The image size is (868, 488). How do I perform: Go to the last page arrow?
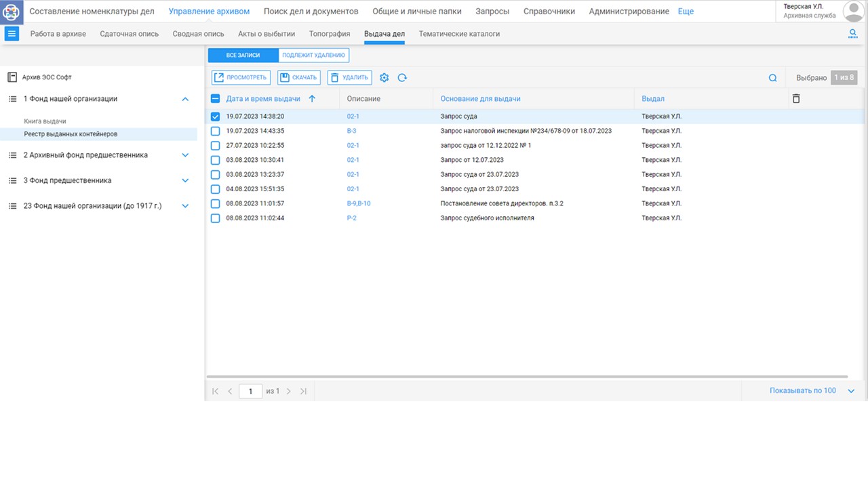303,391
